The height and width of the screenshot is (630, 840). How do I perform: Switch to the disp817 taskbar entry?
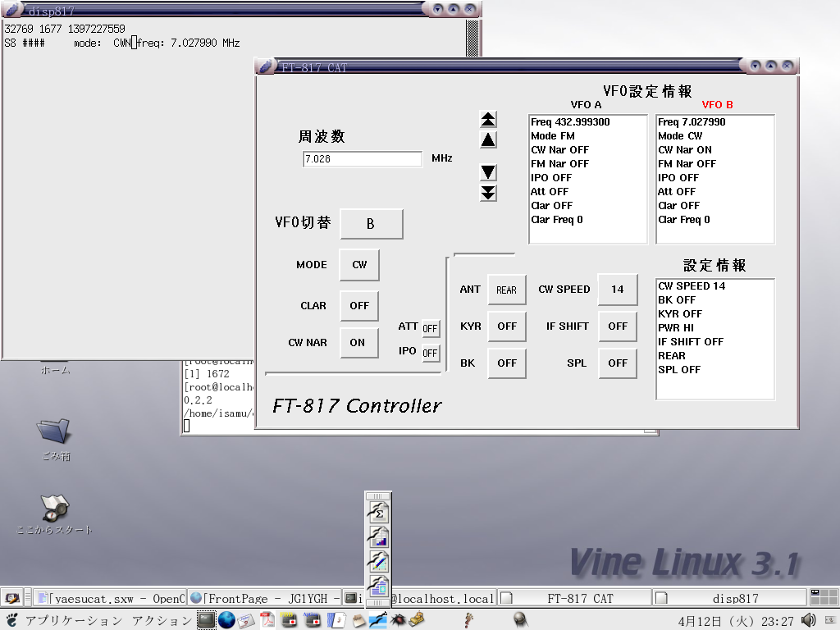coord(730,598)
